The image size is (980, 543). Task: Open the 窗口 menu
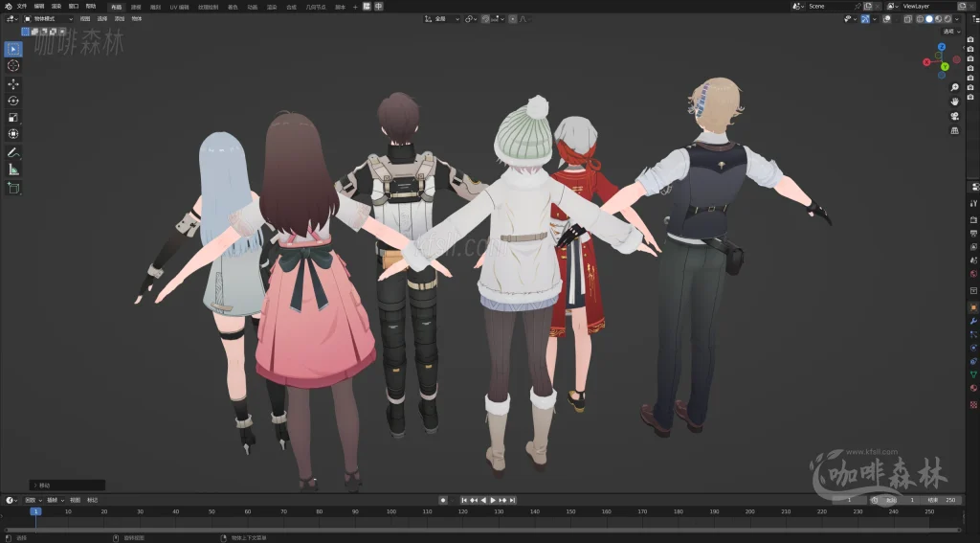point(73,7)
